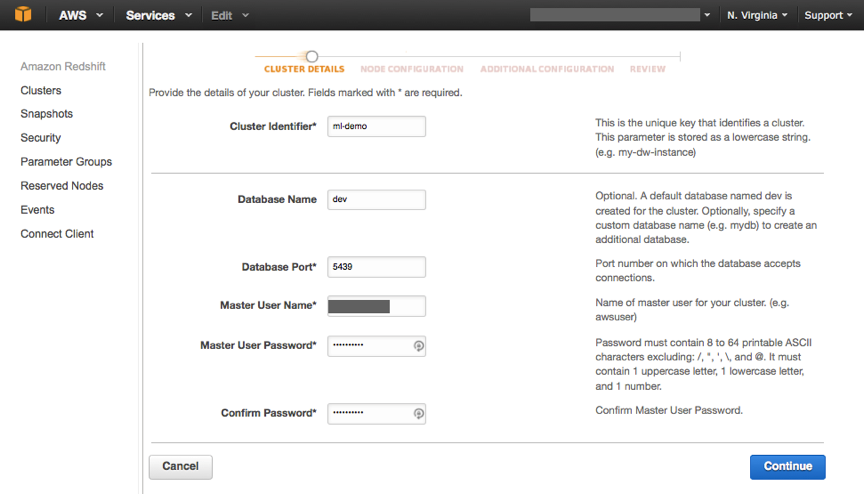View Events in sidebar
Screen dimensions: 864x494
[x=37, y=210]
